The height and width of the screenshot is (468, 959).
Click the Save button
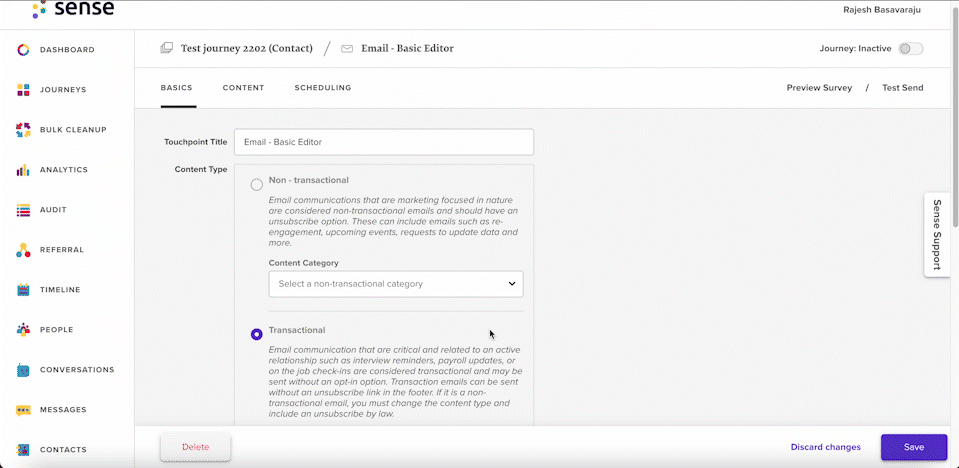point(914,447)
